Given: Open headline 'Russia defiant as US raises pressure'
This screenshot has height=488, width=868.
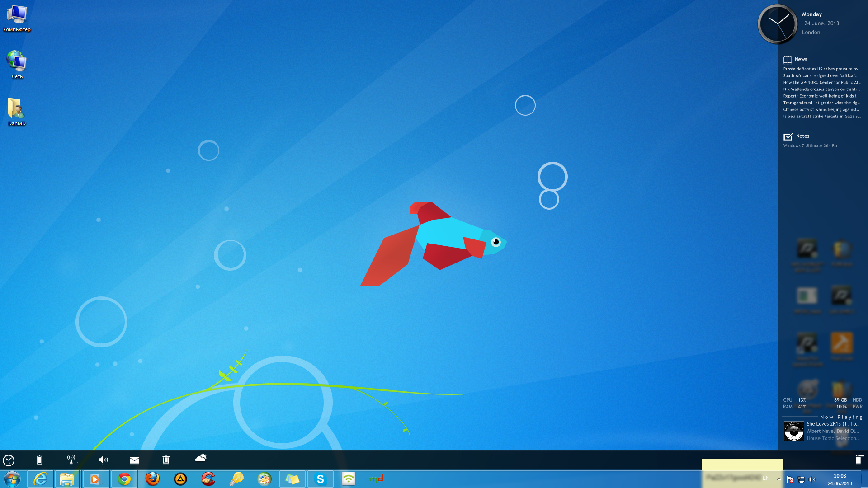Looking at the screenshot, I should 822,69.
